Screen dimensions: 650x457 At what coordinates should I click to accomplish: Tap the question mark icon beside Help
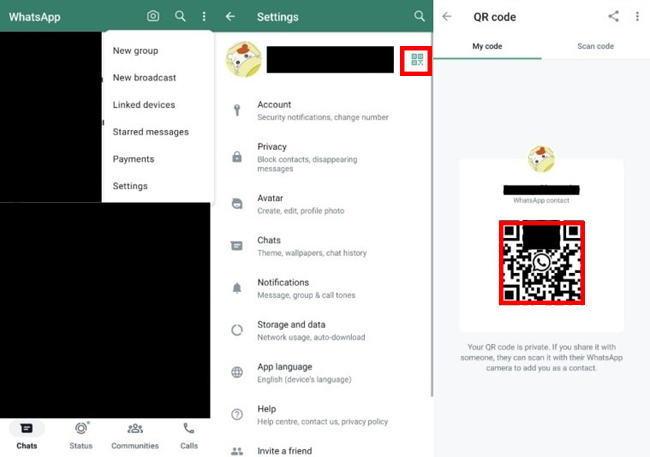[x=237, y=414]
